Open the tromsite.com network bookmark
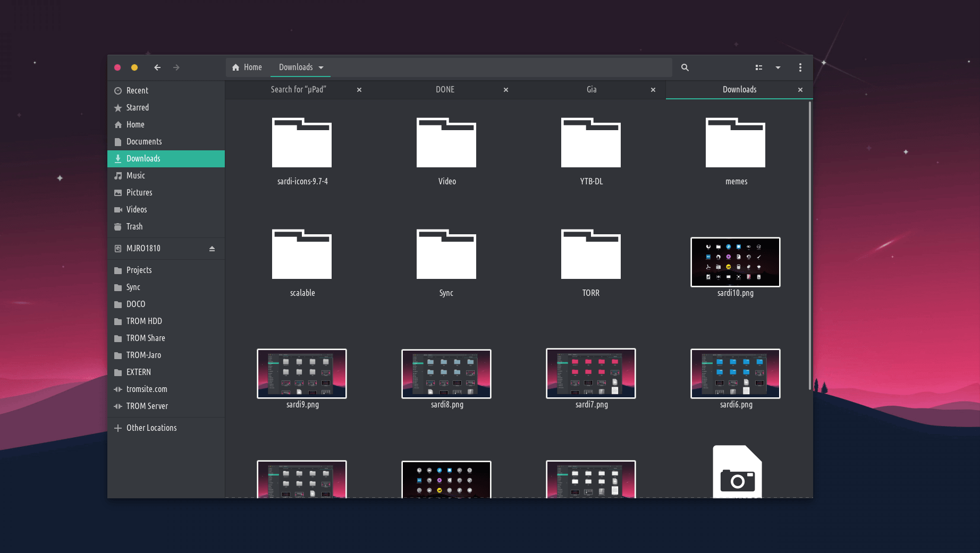This screenshot has height=553, width=980. coord(147,389)
